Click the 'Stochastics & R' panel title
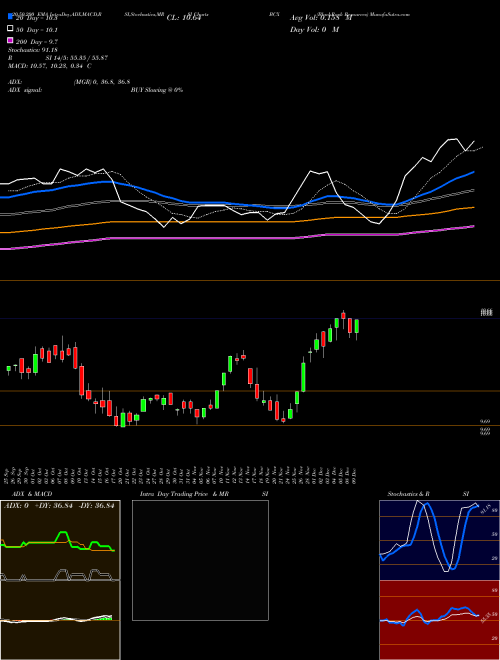 (408, 494)
